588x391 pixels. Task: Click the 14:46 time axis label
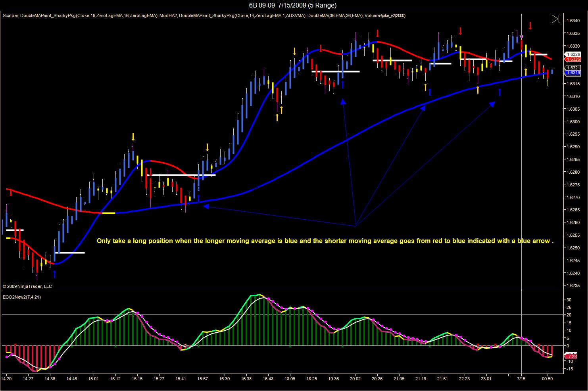point(72,379)
